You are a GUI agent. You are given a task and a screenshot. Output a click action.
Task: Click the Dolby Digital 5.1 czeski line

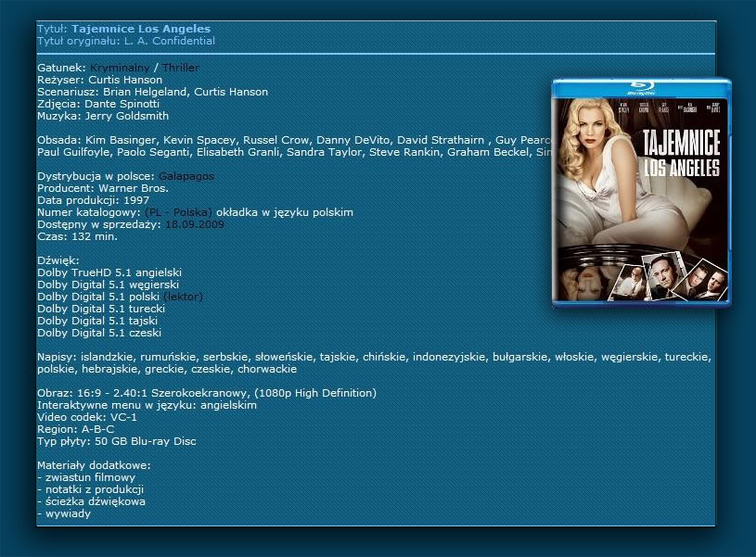click(x=99, y=333)
